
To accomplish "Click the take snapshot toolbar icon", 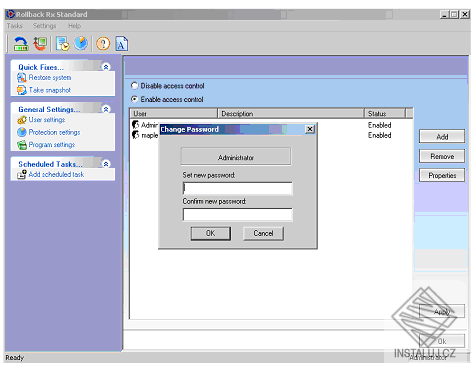I will [40, 44].
